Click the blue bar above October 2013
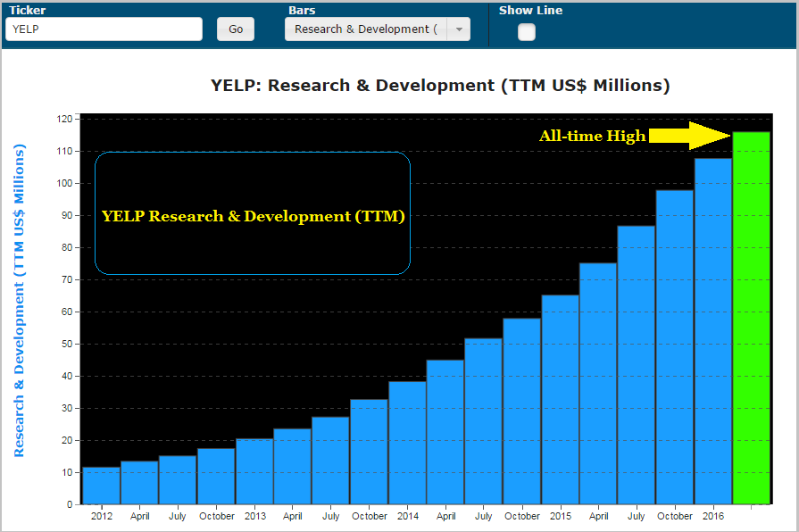799x532 pixels. point(369,452)
